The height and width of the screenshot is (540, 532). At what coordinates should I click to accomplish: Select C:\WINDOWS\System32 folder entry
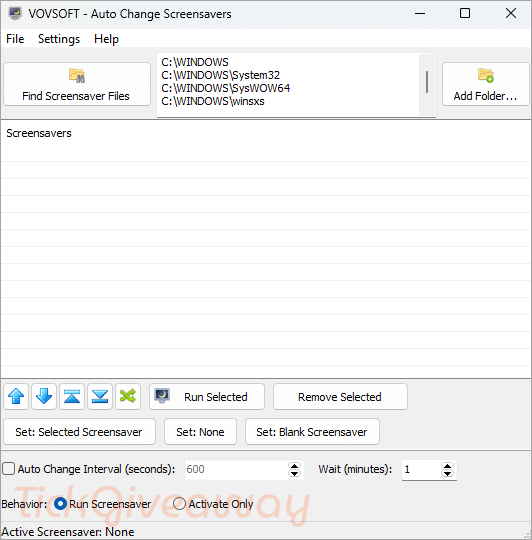(220, 75)
